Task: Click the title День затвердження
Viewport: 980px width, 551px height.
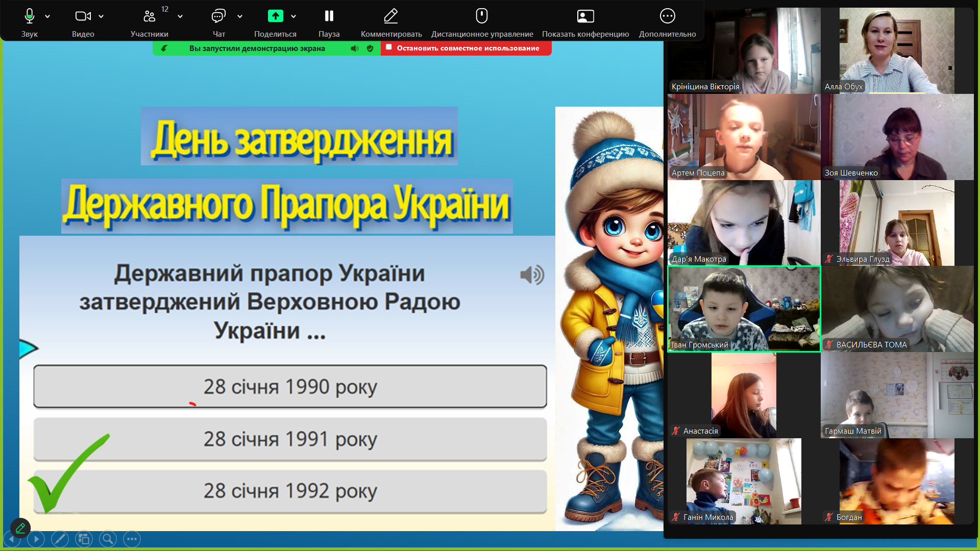Action: coord(299,136)
